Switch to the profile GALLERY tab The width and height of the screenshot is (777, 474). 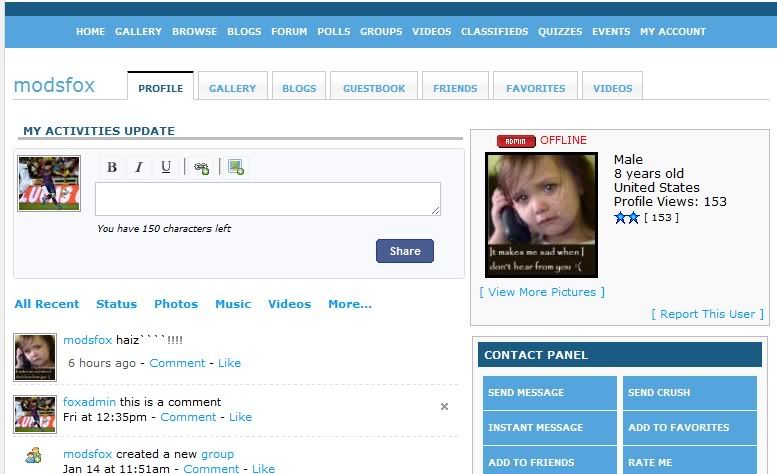coord(232,86)
